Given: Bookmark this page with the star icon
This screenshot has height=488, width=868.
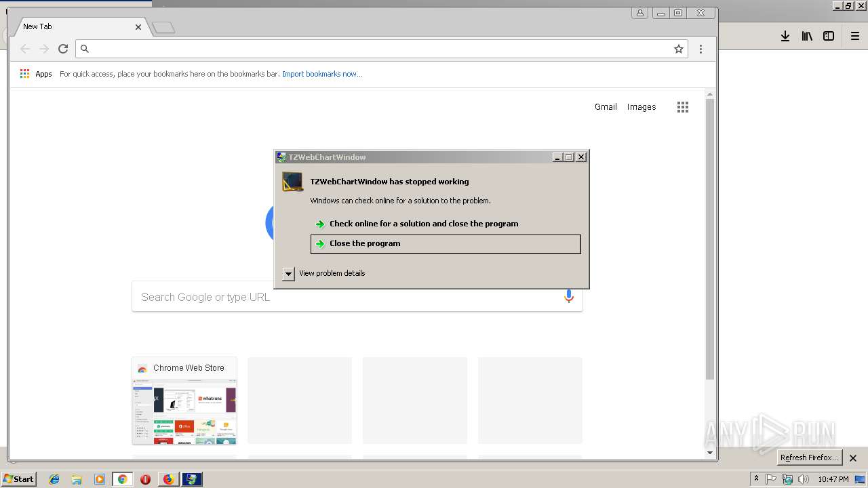Looking at the screenshot, I should click(678, 49).
